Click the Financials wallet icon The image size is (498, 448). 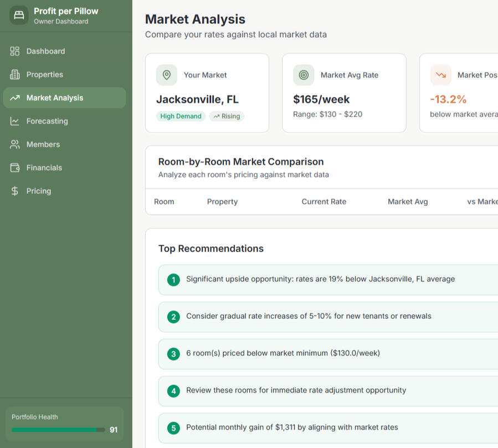click(15, 167)
